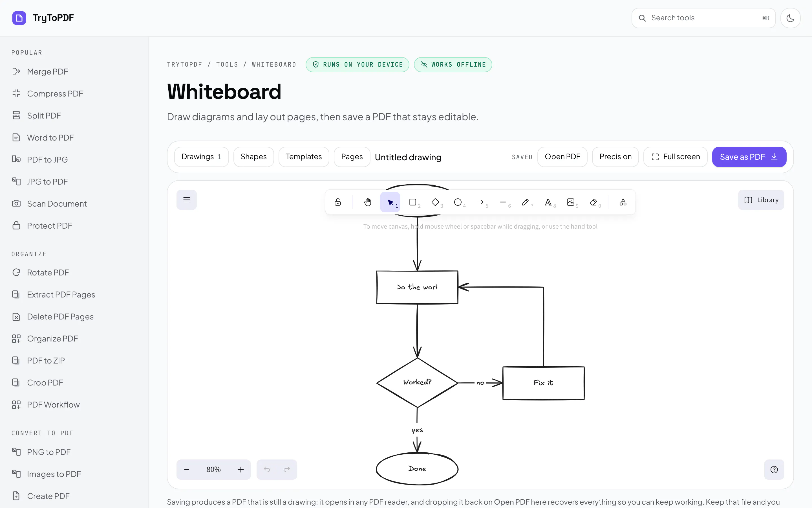This screenshot has height=508, width=812.
Task: Open PNG to PDF tool
Action: point(74,452)
